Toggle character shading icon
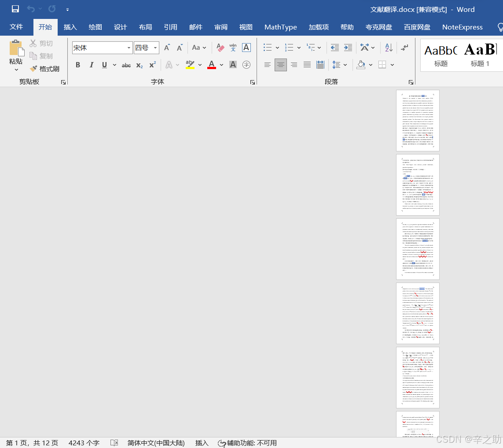503x448 pixels. tap(233, 65)
